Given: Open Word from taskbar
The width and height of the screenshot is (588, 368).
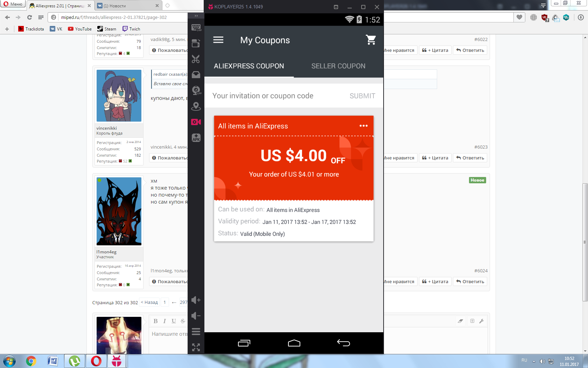Looking at the screenshot, I should point(53,361).
